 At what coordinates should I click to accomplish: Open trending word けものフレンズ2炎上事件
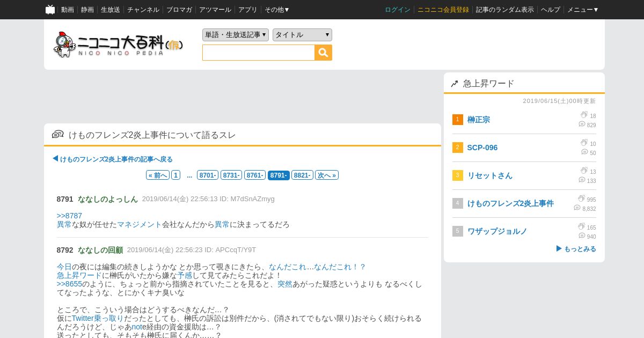click(510, 203)
